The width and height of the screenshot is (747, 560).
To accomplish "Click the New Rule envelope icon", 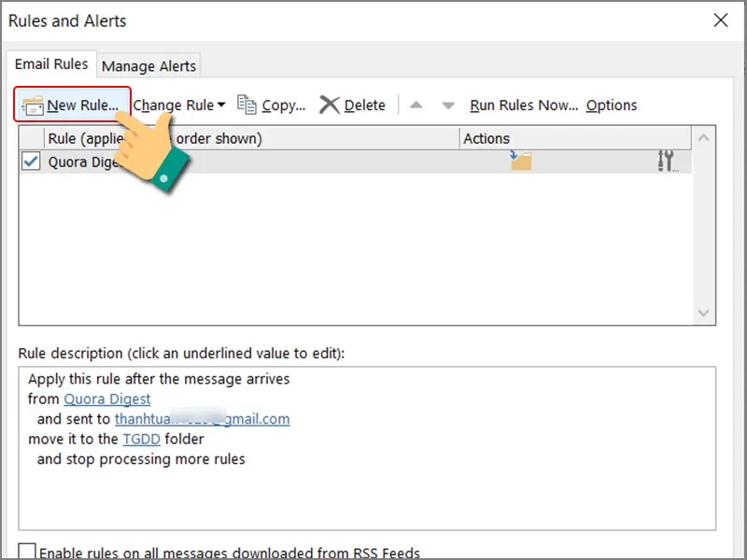I will 33,105.
